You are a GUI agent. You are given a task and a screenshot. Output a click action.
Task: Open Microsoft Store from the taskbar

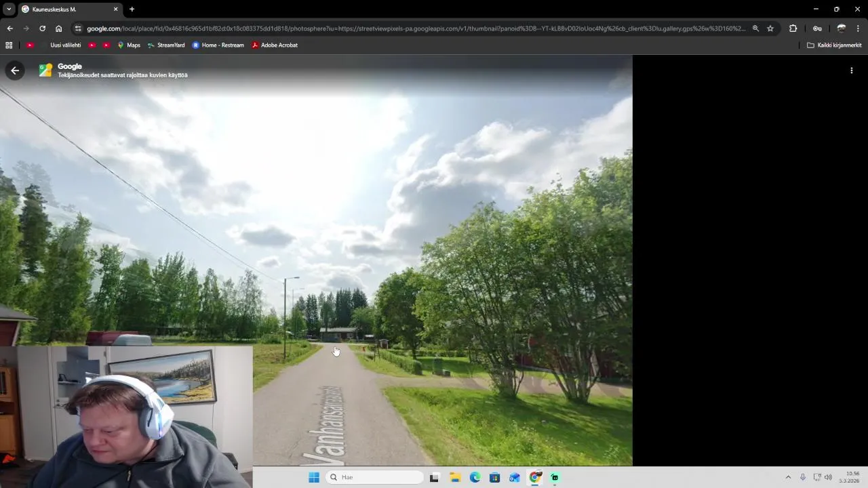[495, 477]
